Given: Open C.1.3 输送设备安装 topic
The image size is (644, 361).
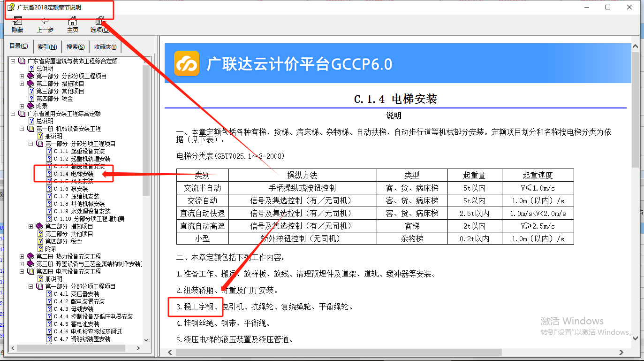Looking at the screenshot, I should [x=79, y=166].
